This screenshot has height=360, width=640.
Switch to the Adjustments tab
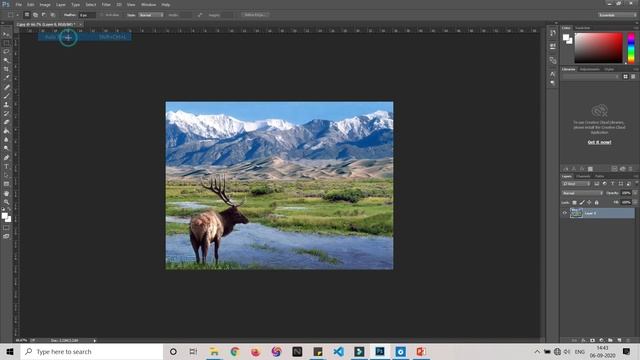click(590, 69)
